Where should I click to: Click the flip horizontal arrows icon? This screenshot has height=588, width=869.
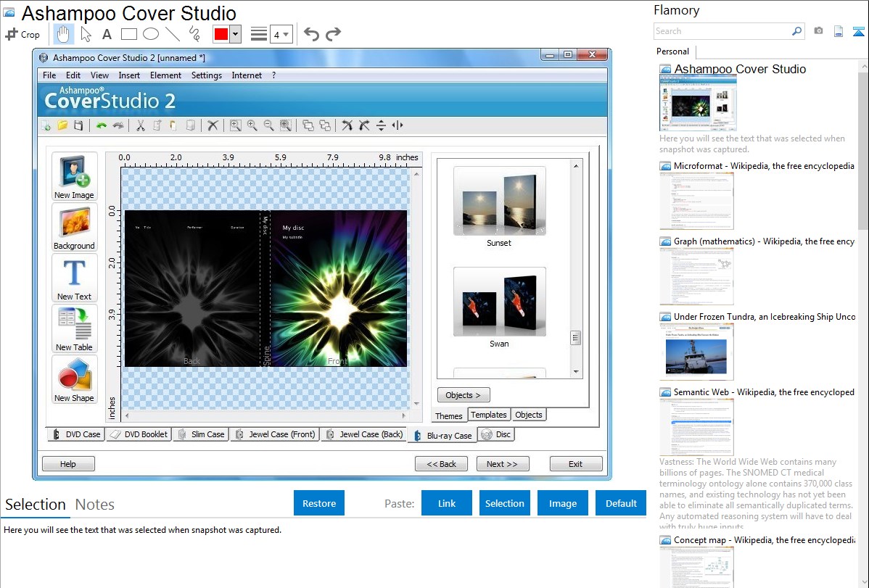(x=398, y=126)
